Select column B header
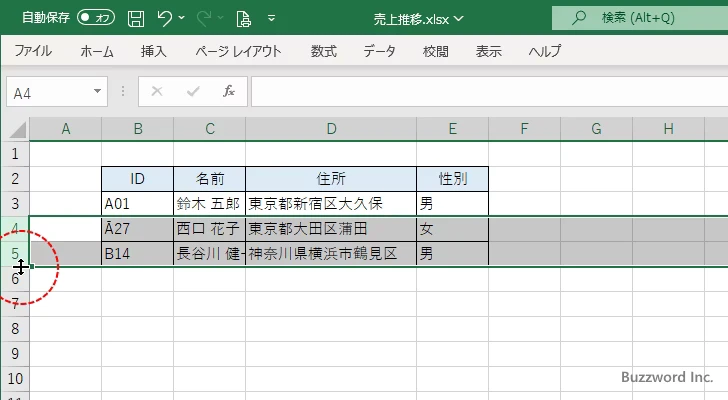Image resolution: width=728 pixels, height=400 pixels. [x=137, y=129]
